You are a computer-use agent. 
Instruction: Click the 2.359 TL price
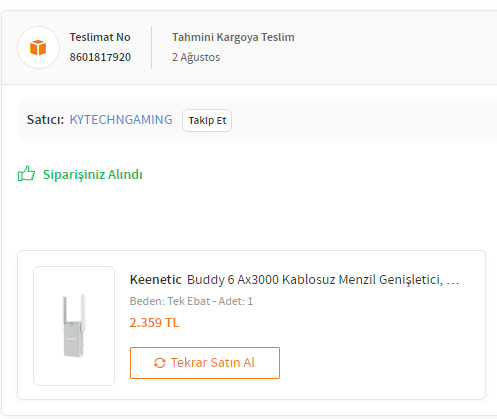[154, 323]
